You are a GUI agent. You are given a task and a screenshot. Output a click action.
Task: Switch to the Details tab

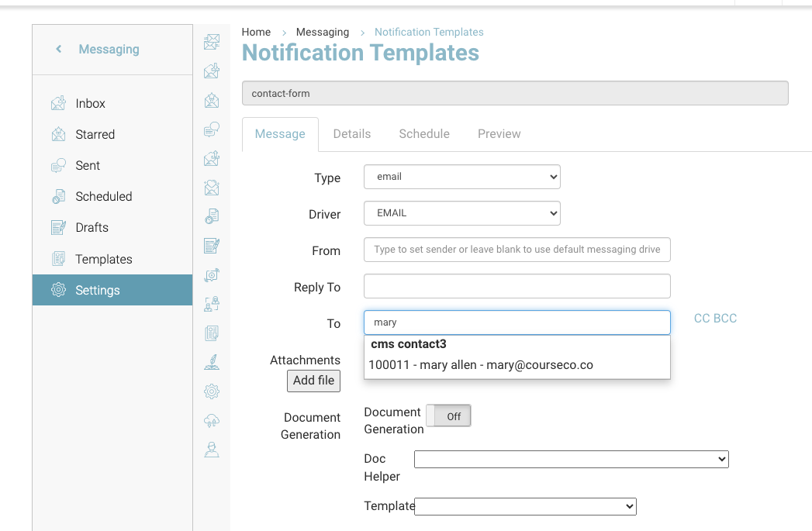tap(352, 134)
